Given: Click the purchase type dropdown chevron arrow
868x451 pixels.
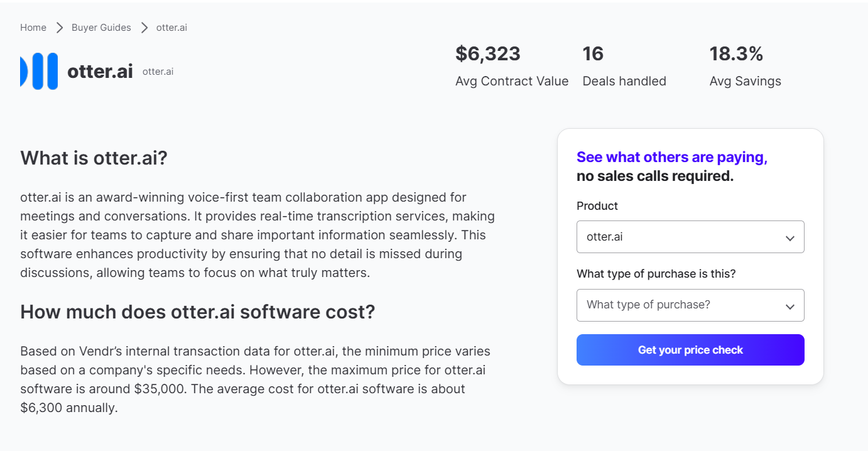Looking at the screenshot, I should [789, 307].
